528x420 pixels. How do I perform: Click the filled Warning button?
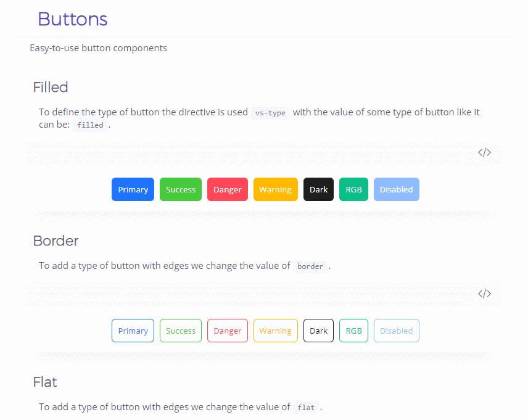(x=275, y=189)
